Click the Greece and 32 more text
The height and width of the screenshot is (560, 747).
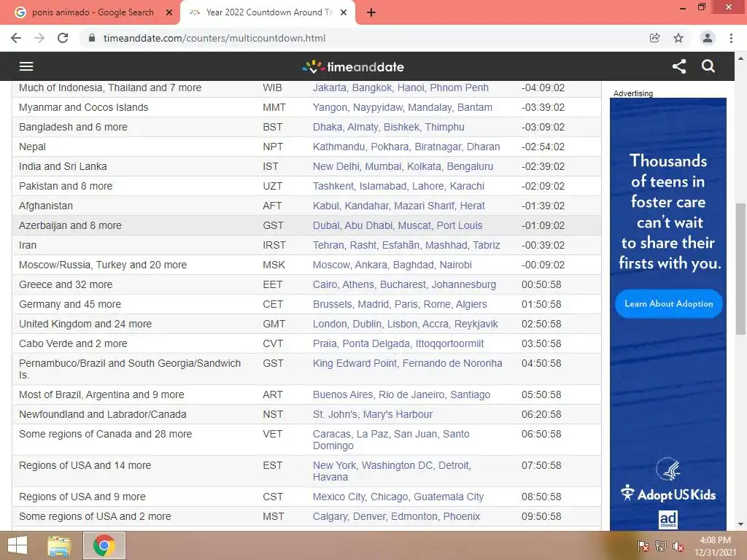point(66,285)
